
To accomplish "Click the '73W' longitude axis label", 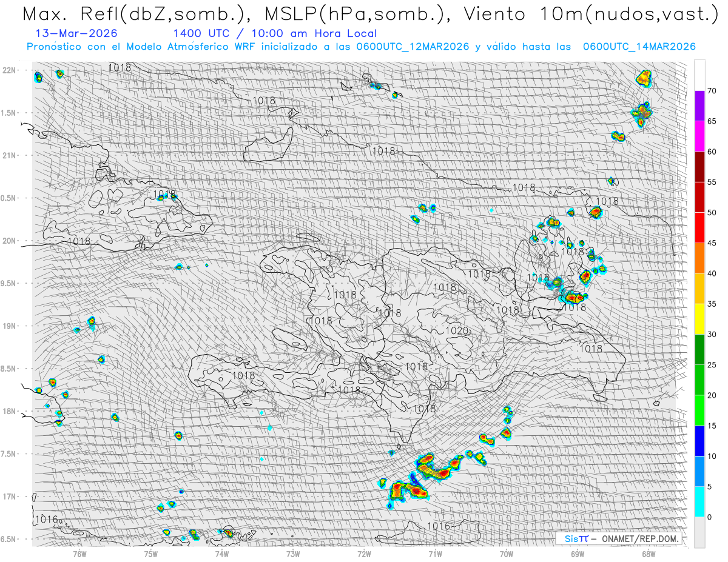I will point(293,554).
